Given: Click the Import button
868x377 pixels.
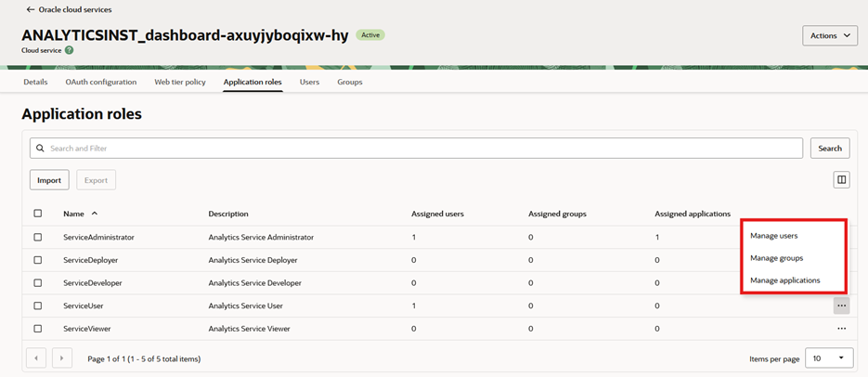Looking at the screenshot, I should 49,180.
